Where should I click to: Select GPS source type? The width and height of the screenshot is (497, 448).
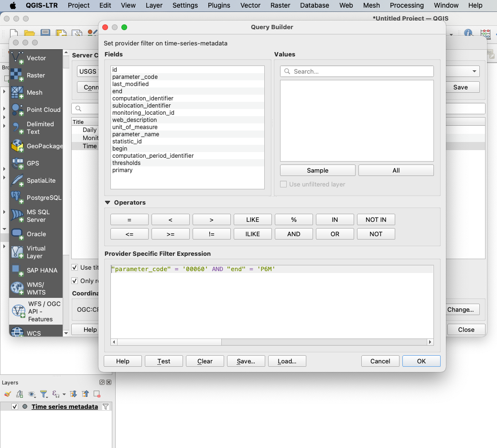[36, 163]
